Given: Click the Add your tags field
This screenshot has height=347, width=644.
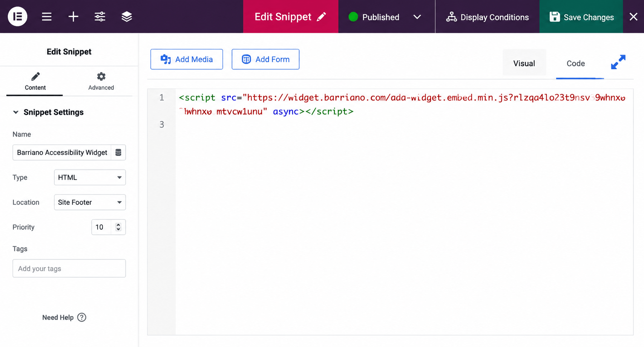Looking at the screenshot, I should [x=69, y=269].
